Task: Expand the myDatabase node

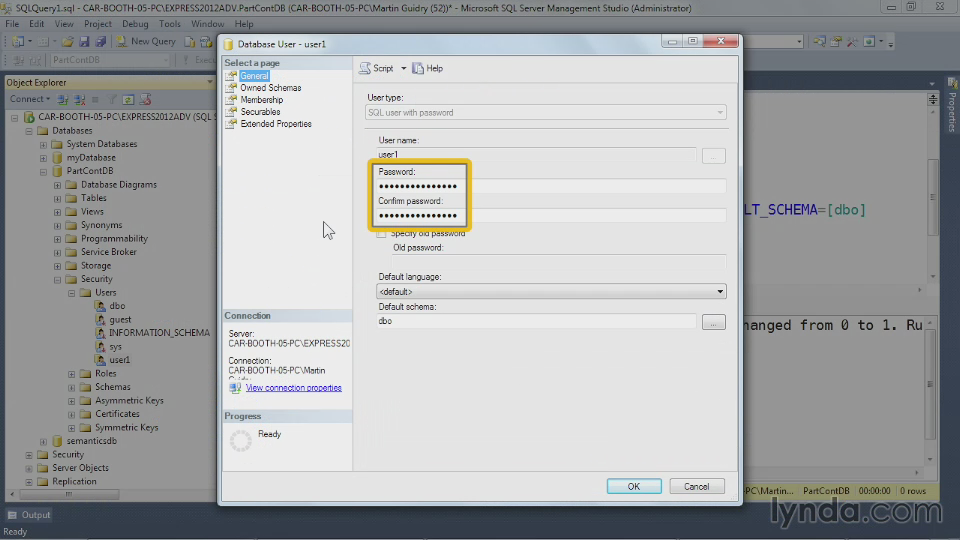Action: 43,158
